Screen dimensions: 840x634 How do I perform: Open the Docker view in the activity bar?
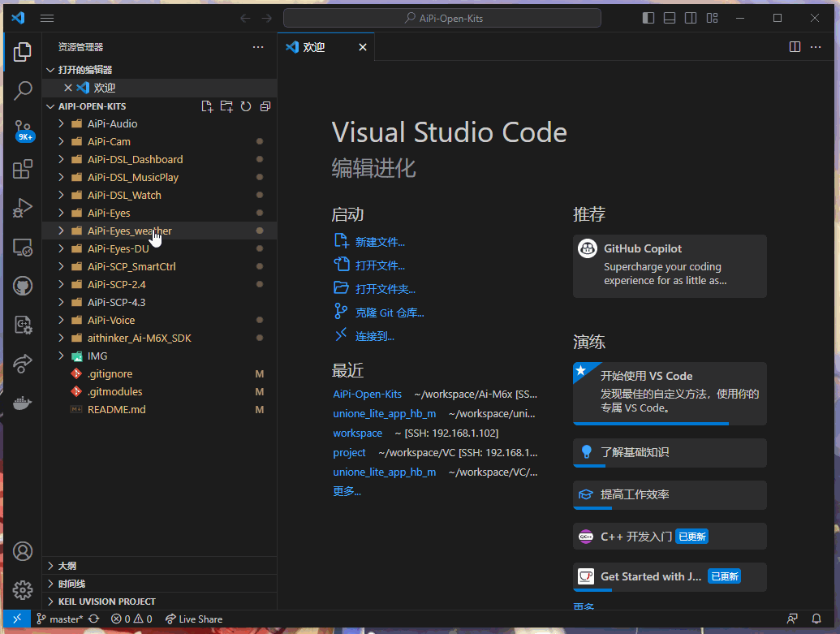tap(23, 403)
